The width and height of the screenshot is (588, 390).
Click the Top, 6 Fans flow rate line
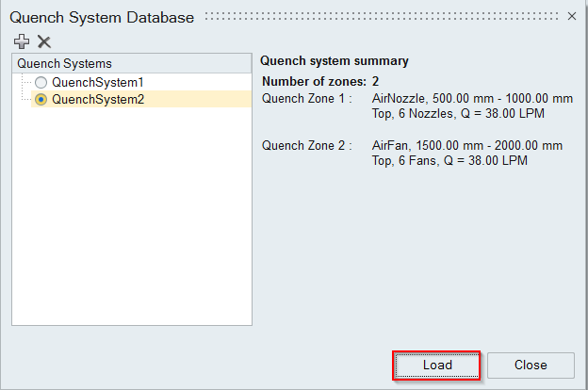449,160
